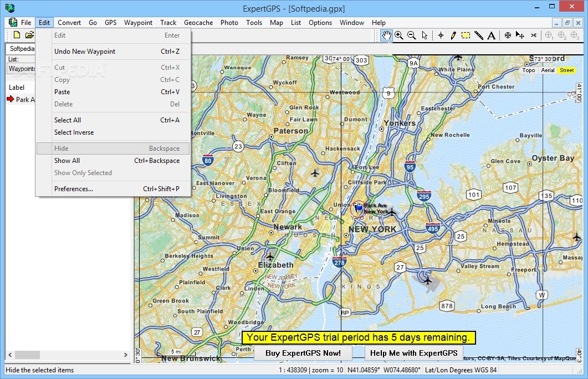This screenshot has height=379, width=588.
Task: Select the letter A Text tool
Action: [491, 35]
